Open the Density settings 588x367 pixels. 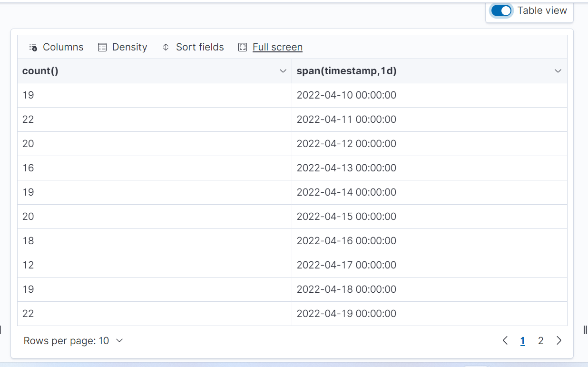123,47
